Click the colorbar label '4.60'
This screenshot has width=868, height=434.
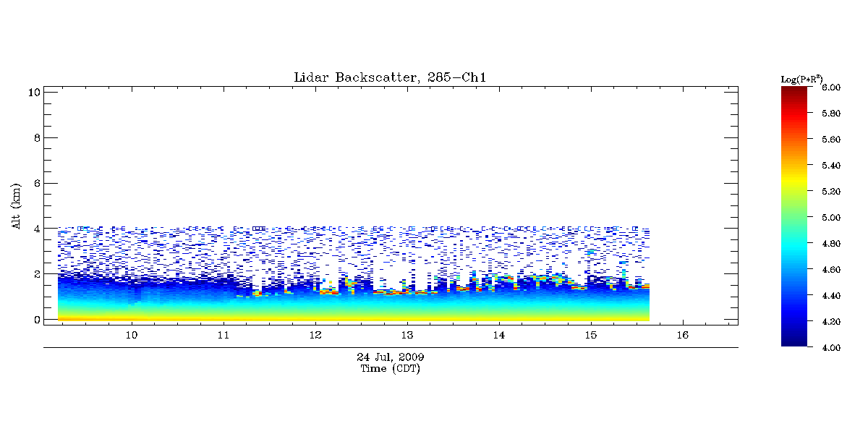831,270
